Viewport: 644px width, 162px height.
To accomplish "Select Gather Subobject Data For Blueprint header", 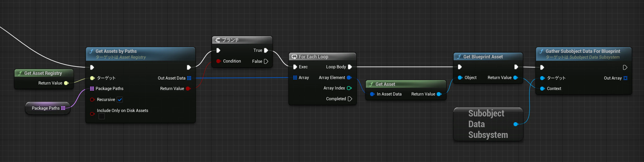I will pos(584,54).
